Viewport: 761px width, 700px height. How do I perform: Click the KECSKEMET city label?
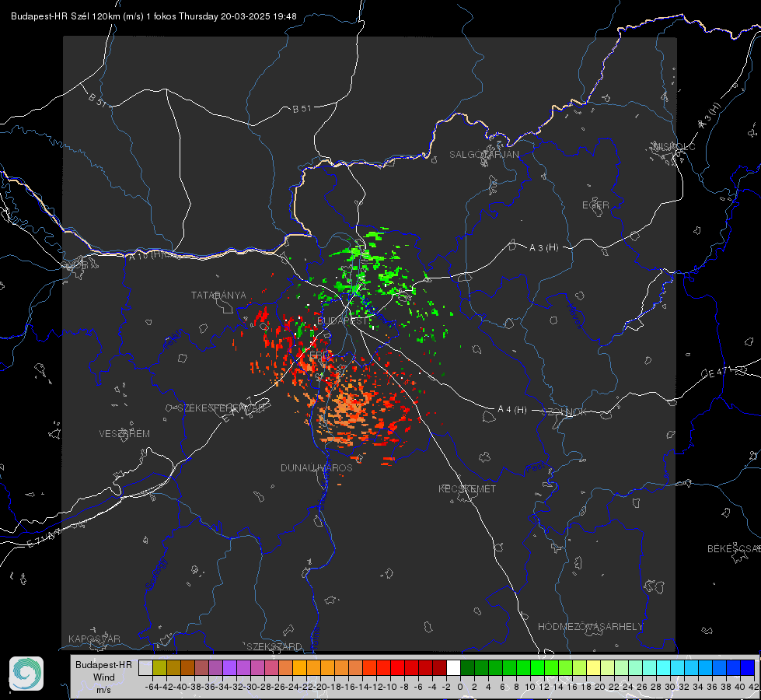[467, 489]
